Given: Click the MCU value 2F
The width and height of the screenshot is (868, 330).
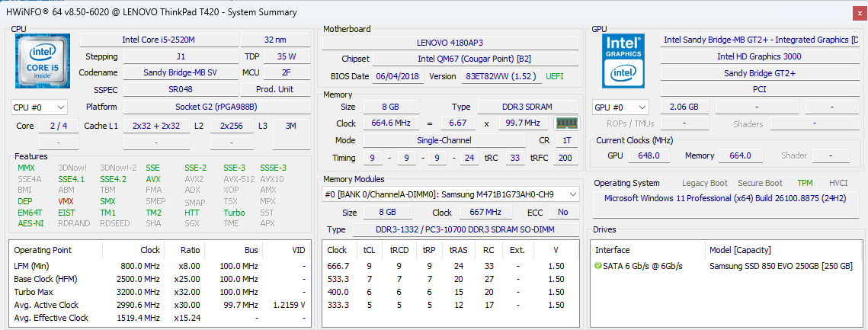Looking at the screenshot, I should tap(287, 72).
